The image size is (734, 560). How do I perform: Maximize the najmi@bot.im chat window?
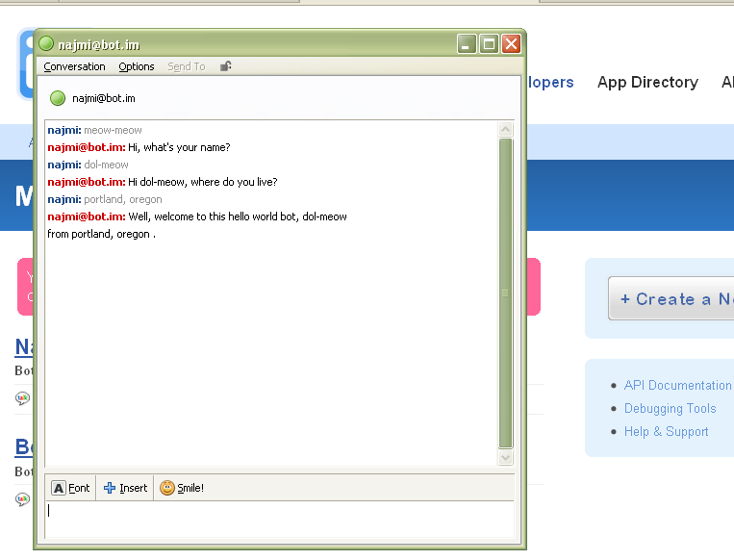489,44
